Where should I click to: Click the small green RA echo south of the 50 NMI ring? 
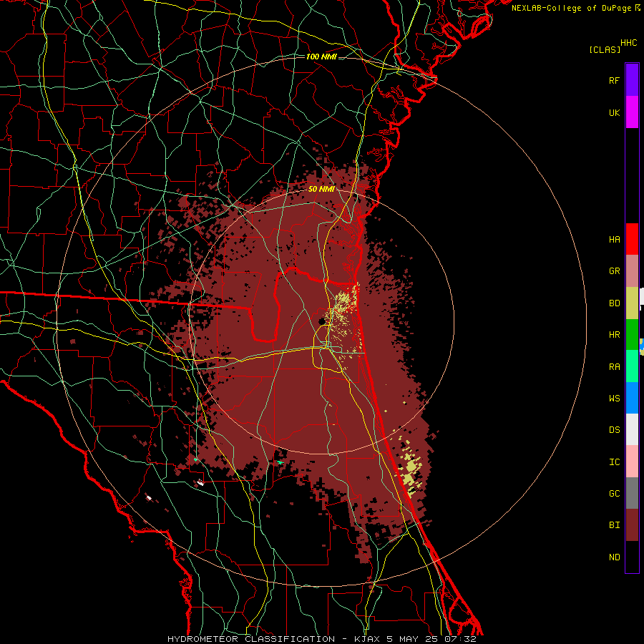280,462
